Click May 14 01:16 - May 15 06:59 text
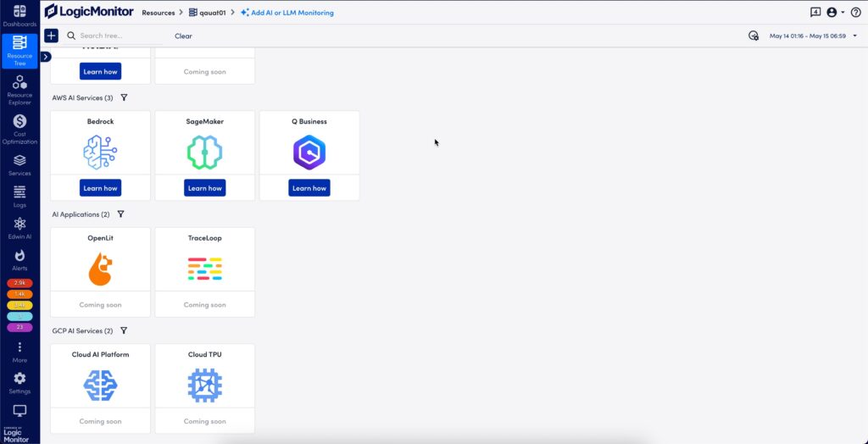This screenshot has height=444, width=868. (808, 36)
